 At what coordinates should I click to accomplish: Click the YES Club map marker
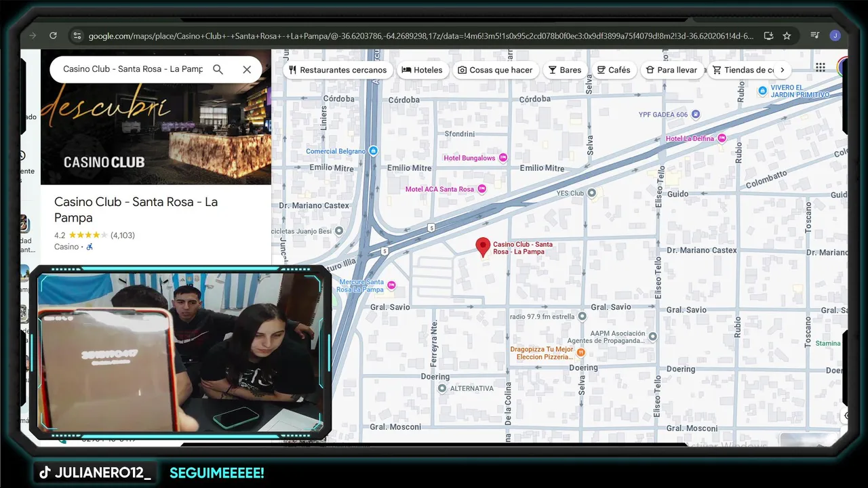point(592,193)
